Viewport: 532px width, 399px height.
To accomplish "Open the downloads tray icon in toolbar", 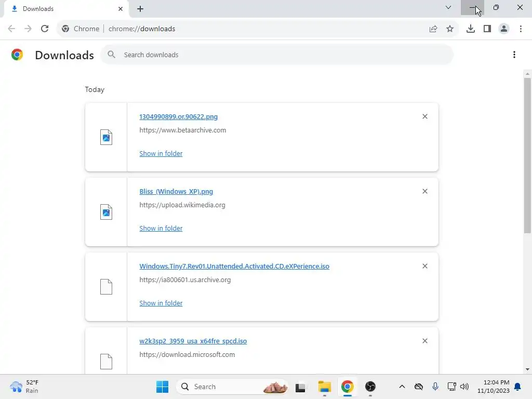I will coord(471,29).
